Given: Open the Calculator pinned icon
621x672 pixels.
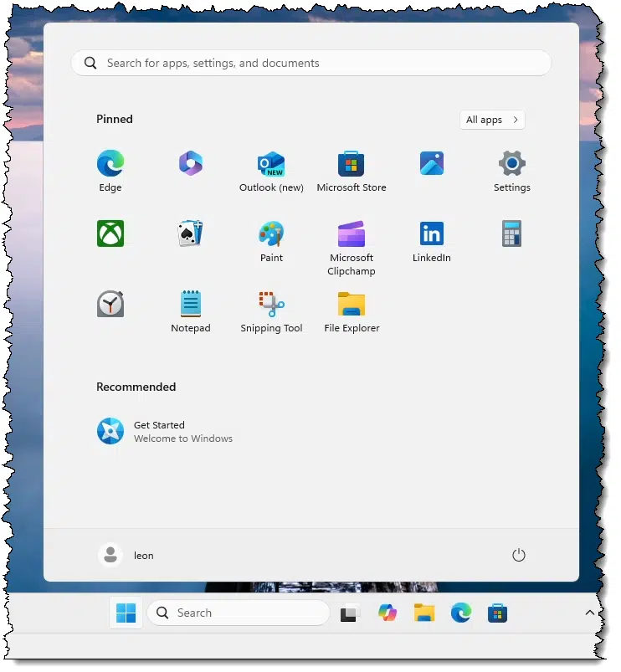Looking at the screenshot, I should pos(511,233).
